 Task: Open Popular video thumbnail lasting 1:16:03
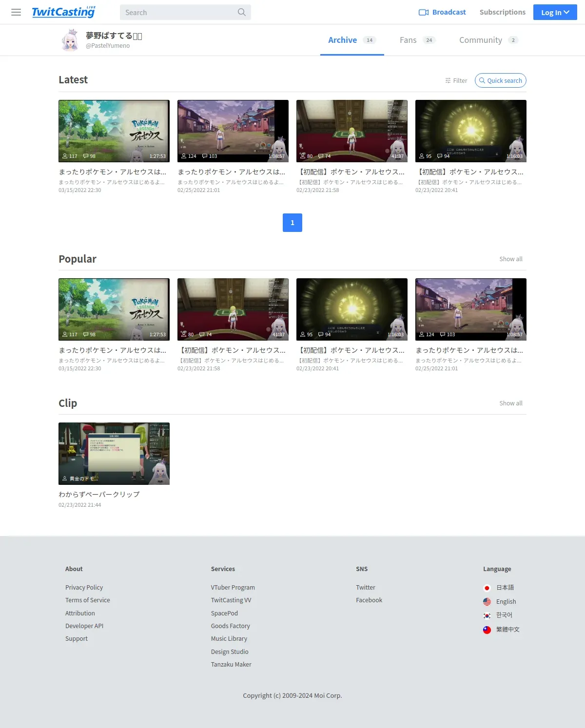(352, 309)
